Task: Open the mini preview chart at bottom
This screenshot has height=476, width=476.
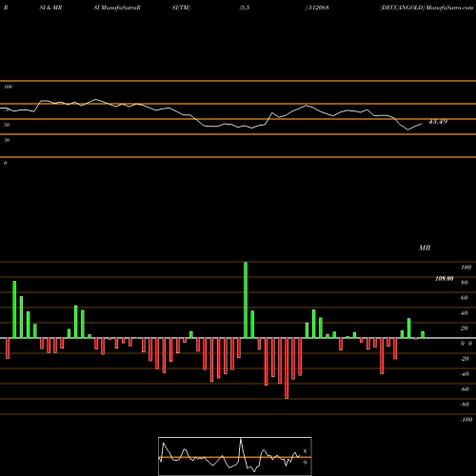Action: pyautogui.click(x=235, y=456)
